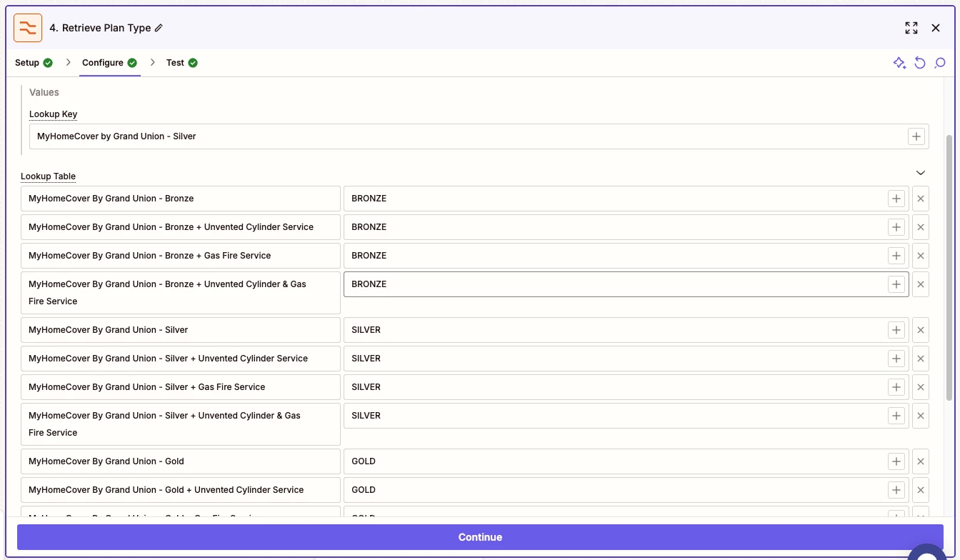Delete Silver + Unvented Cylinder & Gas Fire row
This screenshot has width=960, height=560.
(x=921, y=416)
